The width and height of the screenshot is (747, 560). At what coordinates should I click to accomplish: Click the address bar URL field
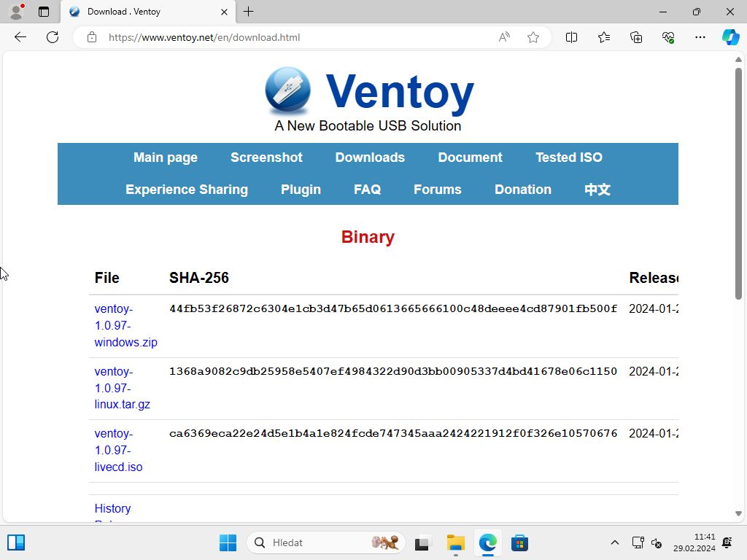[292, 37]
